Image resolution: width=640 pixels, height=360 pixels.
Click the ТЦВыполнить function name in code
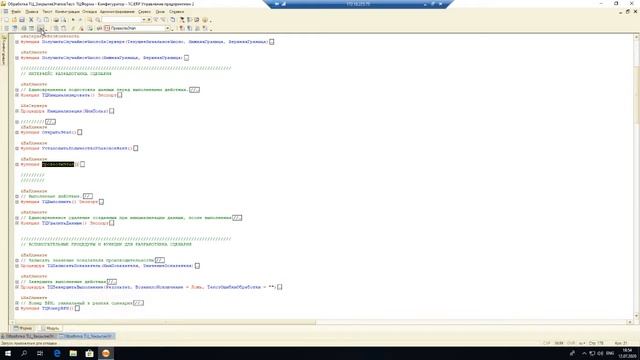(x=57, y=202)
